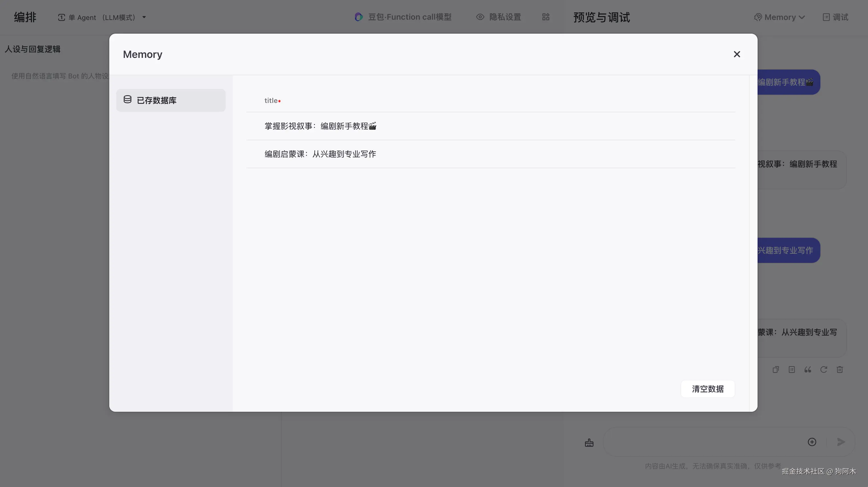Viewport: 868px width, 487px height.
Task: Open 隐私设置 with the eye icon
Action: pyautogui.click(x=498, y=17)
